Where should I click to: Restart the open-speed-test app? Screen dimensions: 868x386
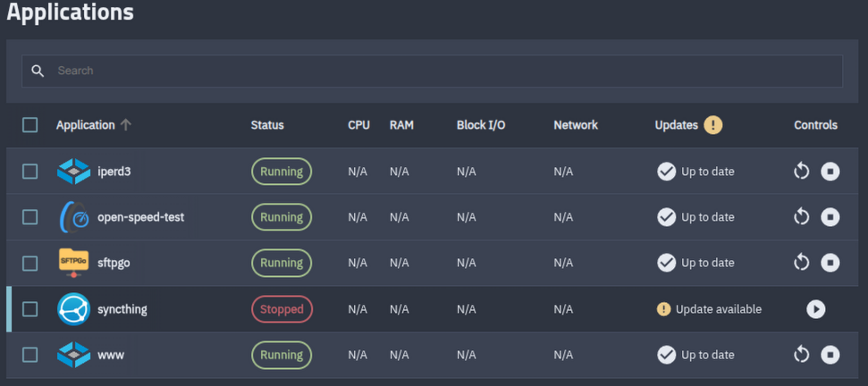click(802, 216)
